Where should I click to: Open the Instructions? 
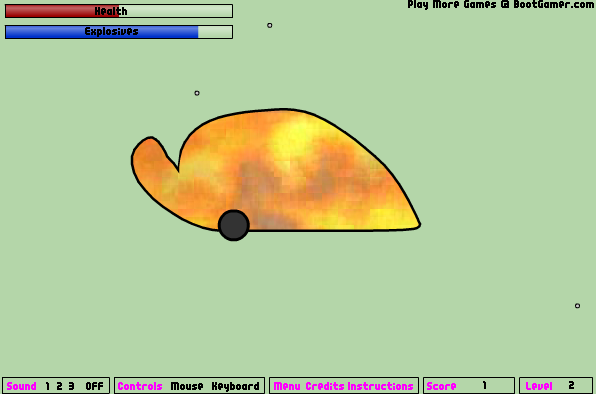pyautogui.click(x=380, y=386)
